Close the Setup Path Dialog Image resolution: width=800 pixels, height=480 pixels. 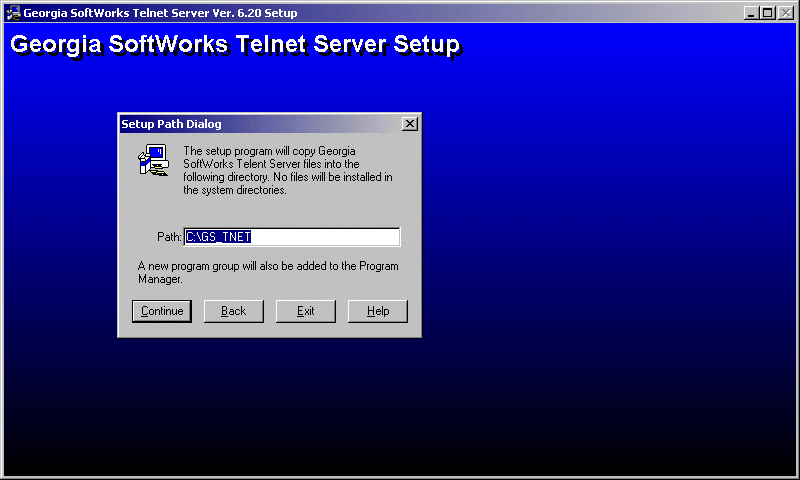410,124
